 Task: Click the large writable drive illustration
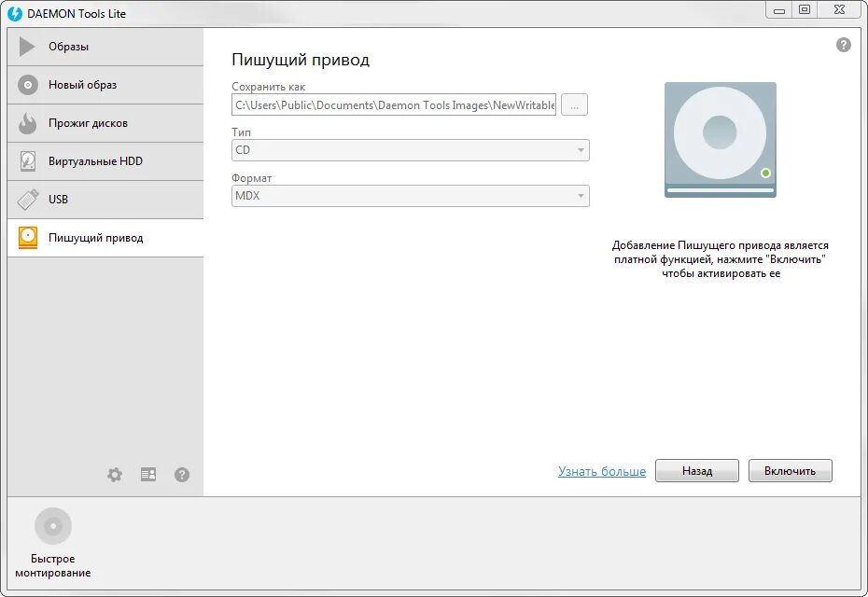pos(721,139)
